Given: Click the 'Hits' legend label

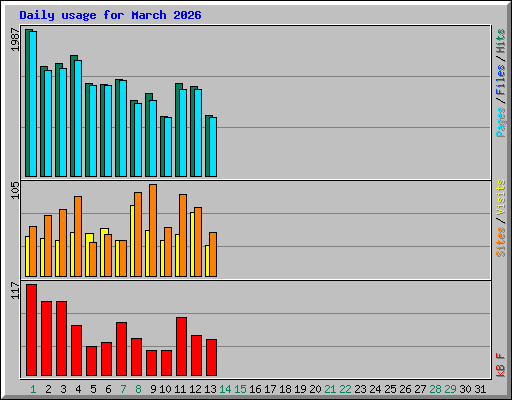Looking at the screenshot, I should click(500, 41).
